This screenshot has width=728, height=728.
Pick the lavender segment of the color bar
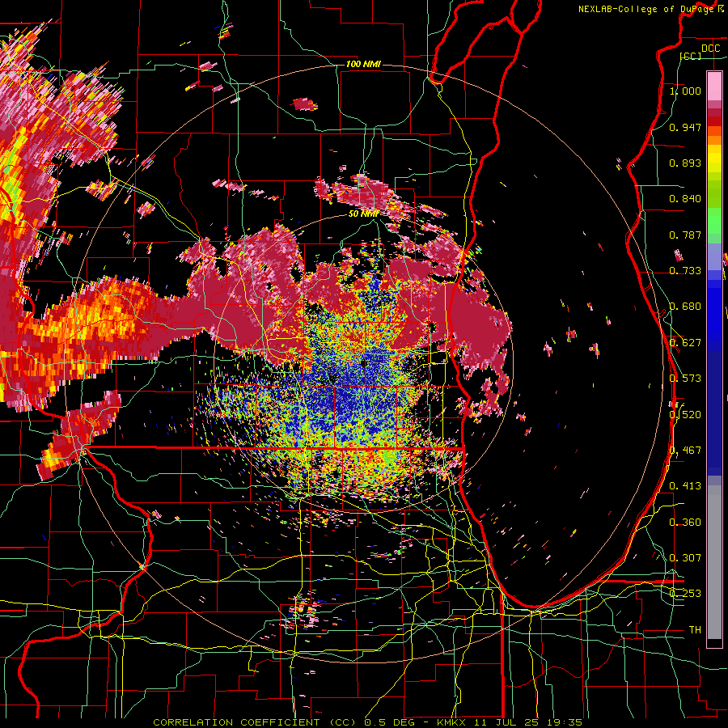click(x=714, y=257)
